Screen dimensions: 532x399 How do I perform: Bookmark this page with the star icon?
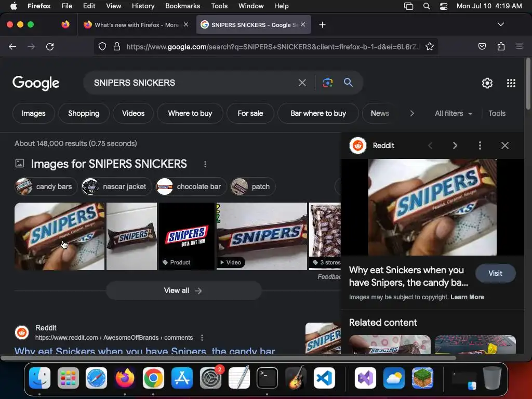click(x=430, y=46)
